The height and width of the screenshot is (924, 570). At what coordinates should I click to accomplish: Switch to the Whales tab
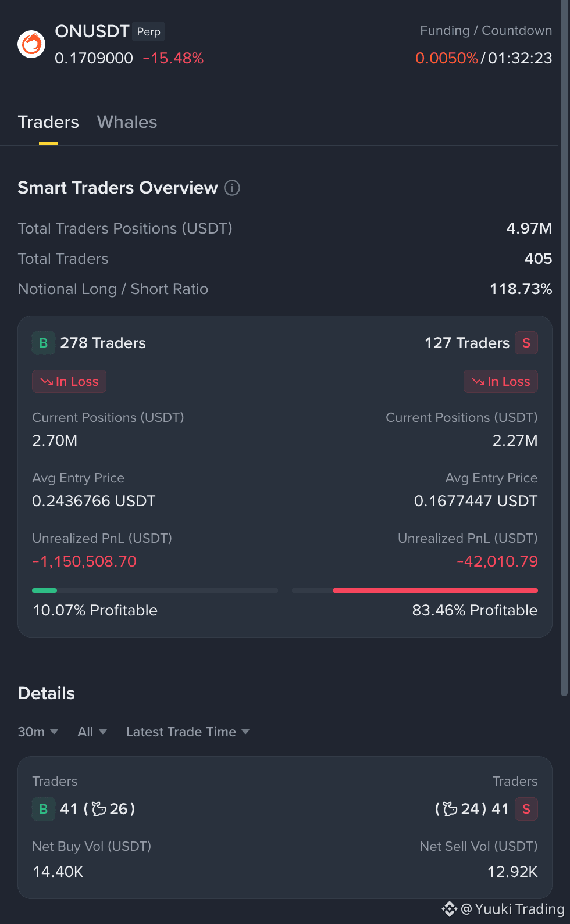[x=127, y=122]
